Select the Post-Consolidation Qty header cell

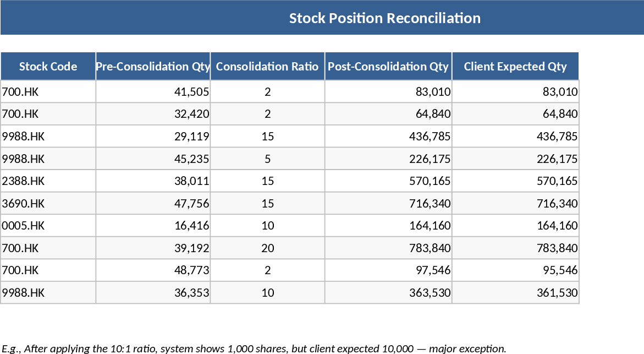tap(388, 67)
